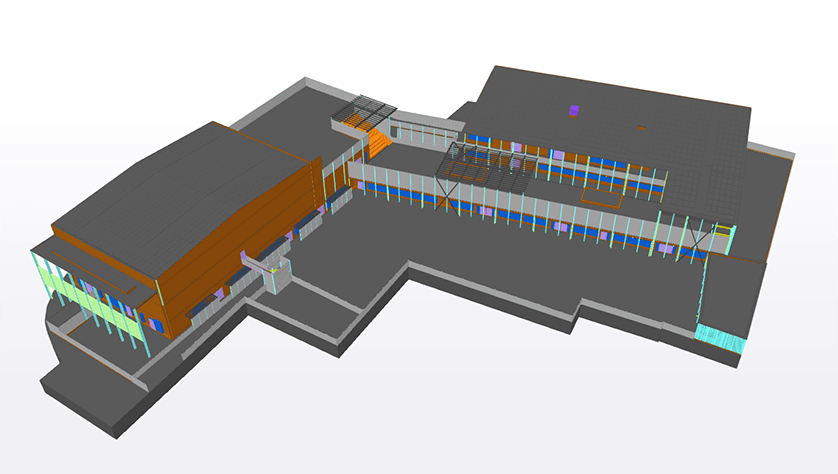Pick the cyan hatched panel at building corner
This screenshot has height=474, width=838.
(x=720, y=338)
